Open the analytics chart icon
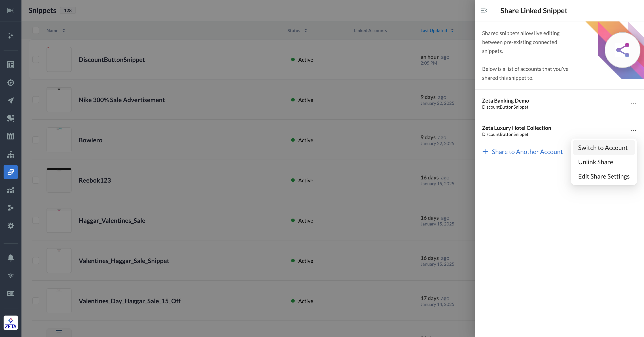This screenshot has height=337, width=644. tap(11, 190)
